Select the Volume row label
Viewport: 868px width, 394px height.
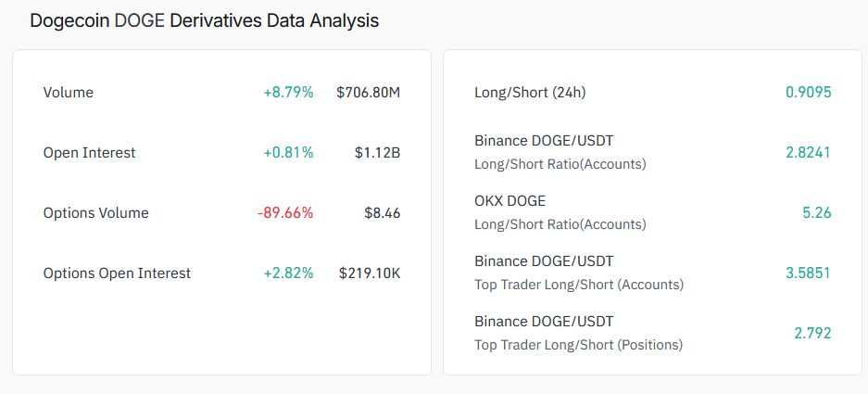coord(69,93)
